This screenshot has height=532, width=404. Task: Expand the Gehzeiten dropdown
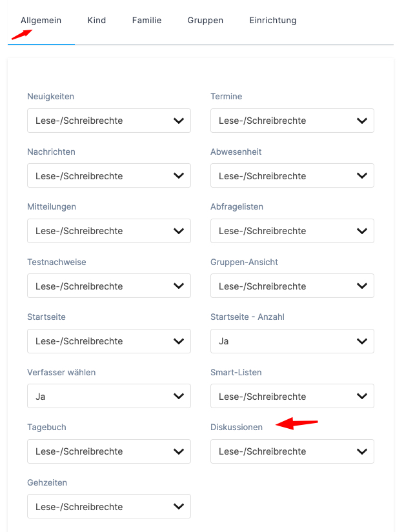tap(109, 507)
